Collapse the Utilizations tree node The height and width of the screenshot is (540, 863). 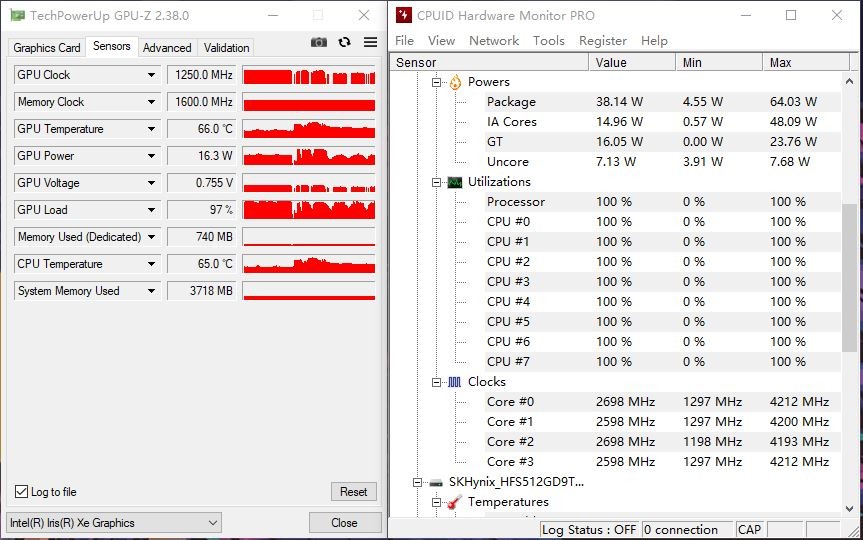click(436, 182)
